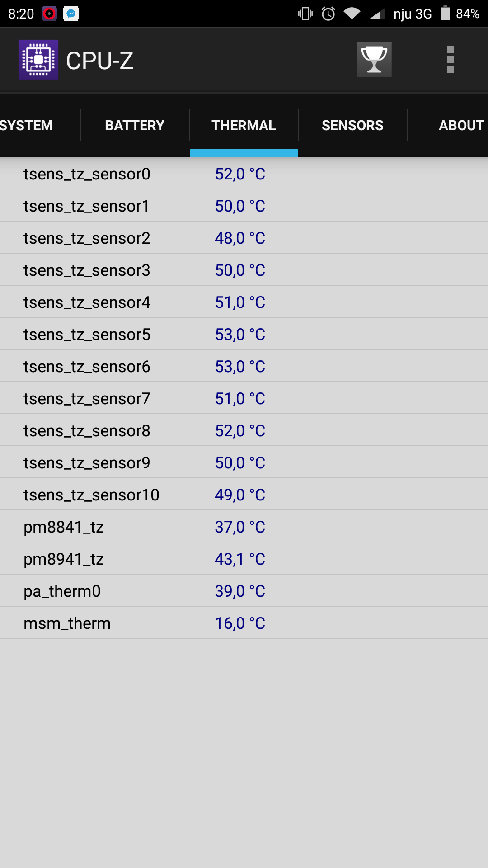488x868 pixels.
Task: Open the SENSORS tab
Action: click(352, 125)
